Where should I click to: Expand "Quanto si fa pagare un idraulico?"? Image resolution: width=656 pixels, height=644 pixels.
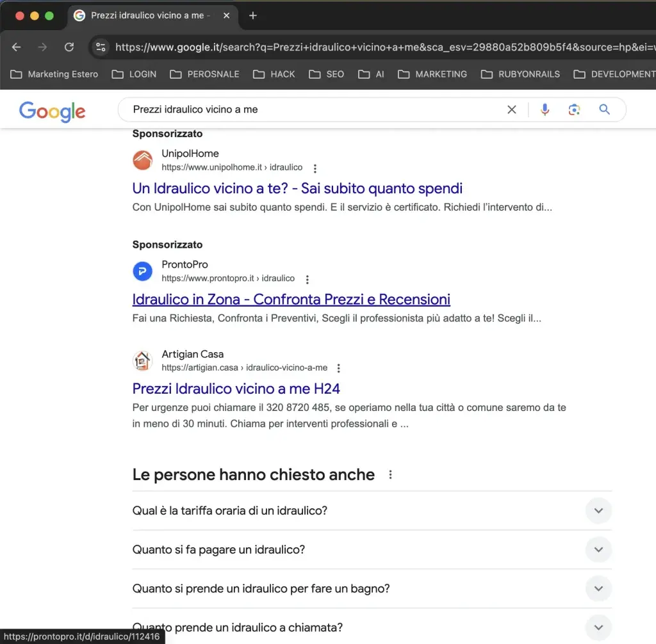coord(598,550)
